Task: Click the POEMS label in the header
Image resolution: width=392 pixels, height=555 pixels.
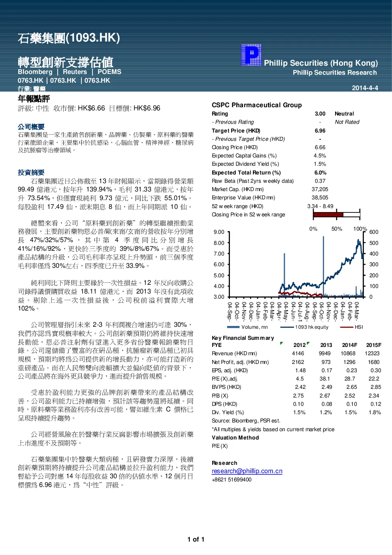Action: click(x=109, y=72)
